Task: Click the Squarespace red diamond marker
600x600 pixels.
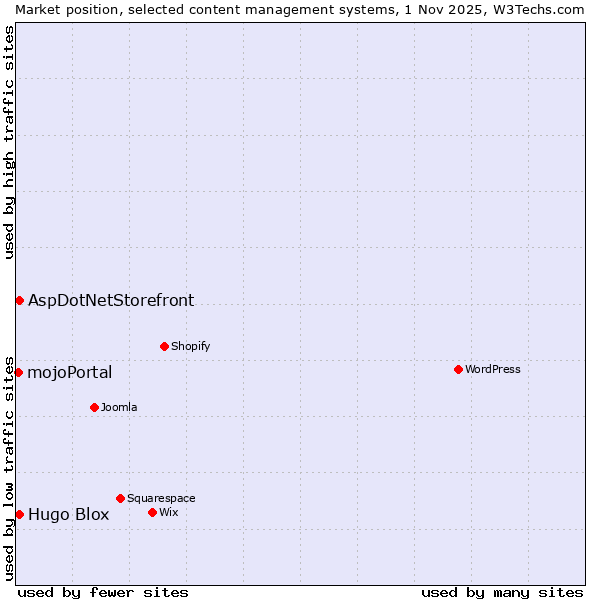Action: coord(120,498)
